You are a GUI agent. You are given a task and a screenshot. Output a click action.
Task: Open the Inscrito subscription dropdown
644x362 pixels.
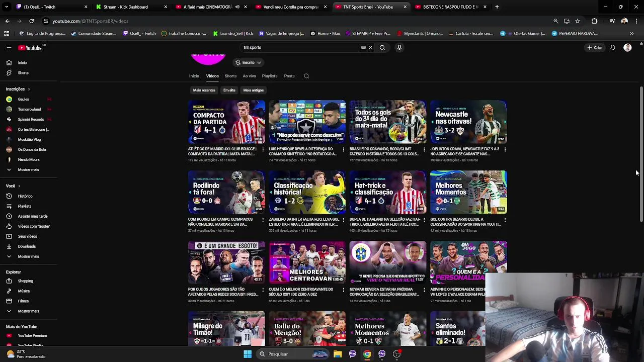[248, 63]
